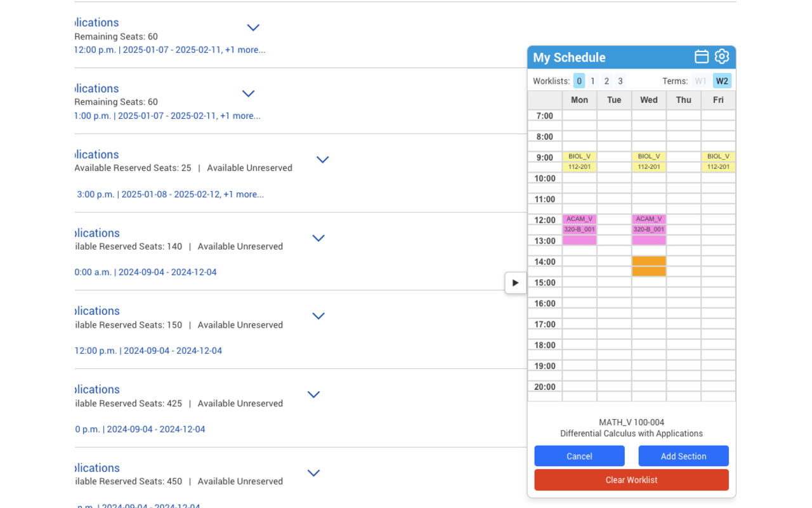This screenshot has width=812, height=508.
Task: Expand the course with Remaining Seats: 60
Action: pos(253,28)
